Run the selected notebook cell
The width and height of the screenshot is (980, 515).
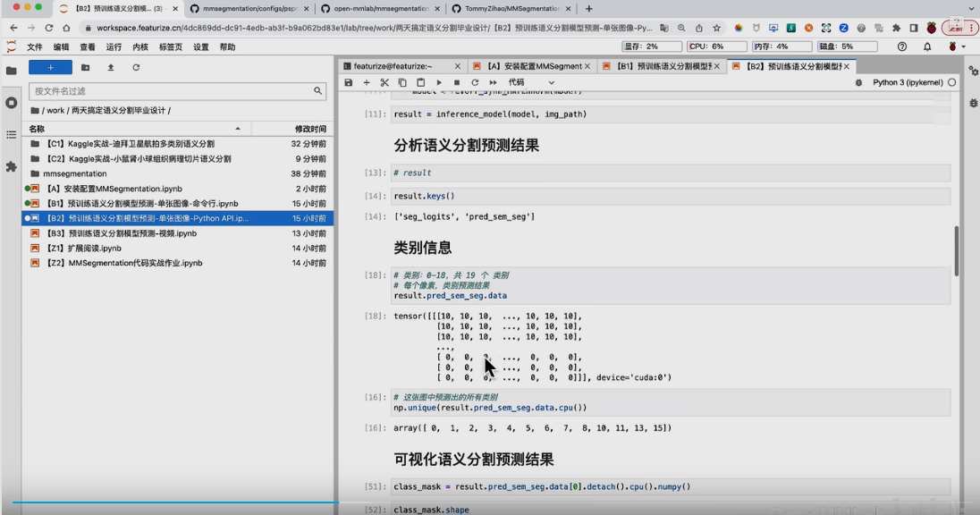tap(439, 82)
